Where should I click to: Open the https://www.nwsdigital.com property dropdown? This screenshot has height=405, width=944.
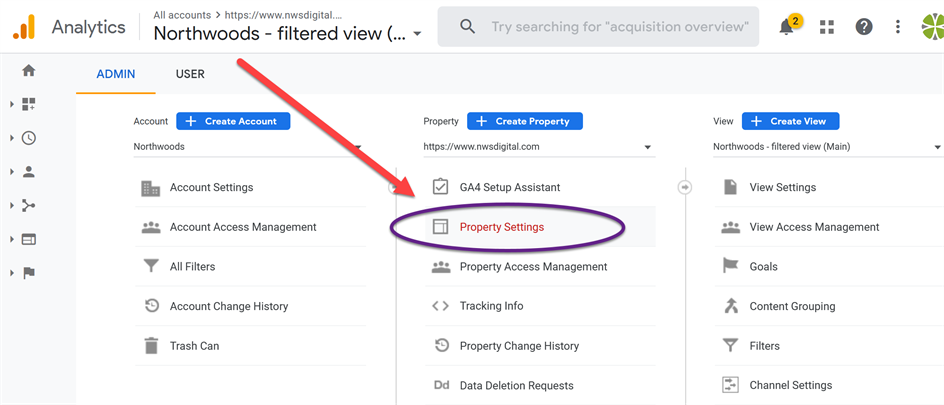[539, 147]
